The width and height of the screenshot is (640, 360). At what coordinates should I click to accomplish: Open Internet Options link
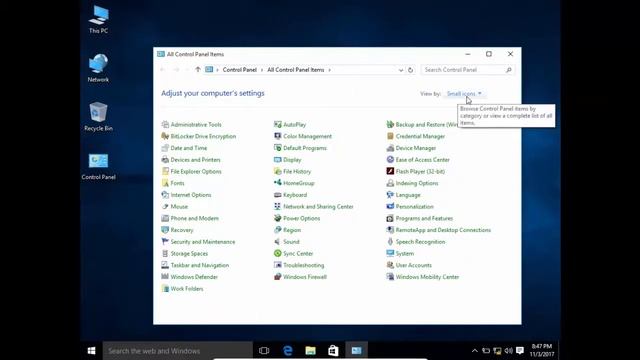pos(191,195)
